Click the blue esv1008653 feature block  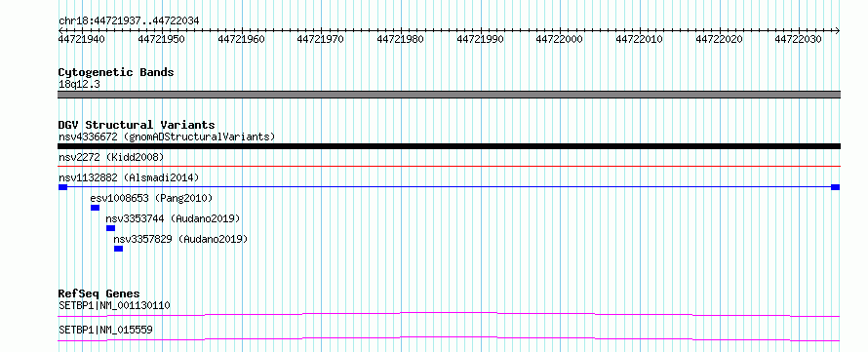click(x=95, y=208)
